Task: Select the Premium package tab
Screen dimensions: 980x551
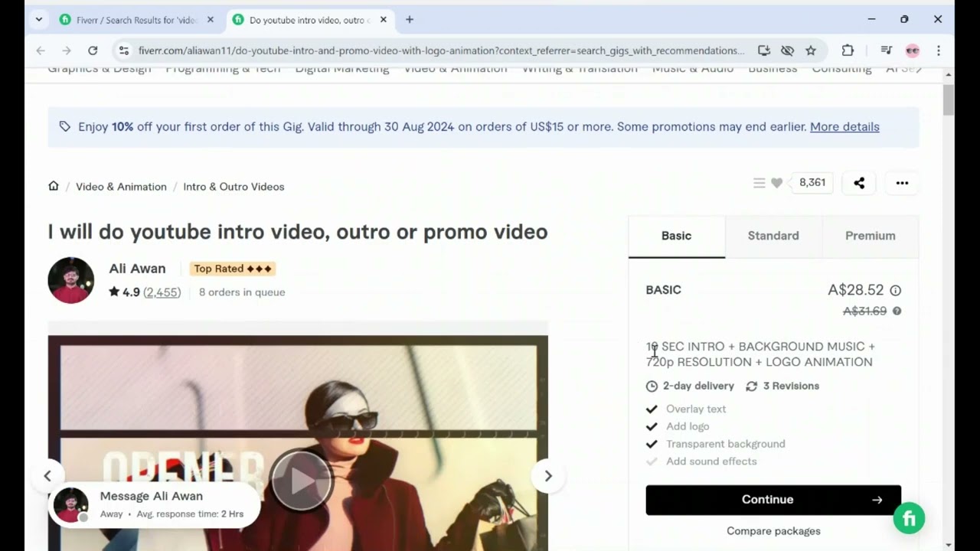Action: tap(870, 236)
